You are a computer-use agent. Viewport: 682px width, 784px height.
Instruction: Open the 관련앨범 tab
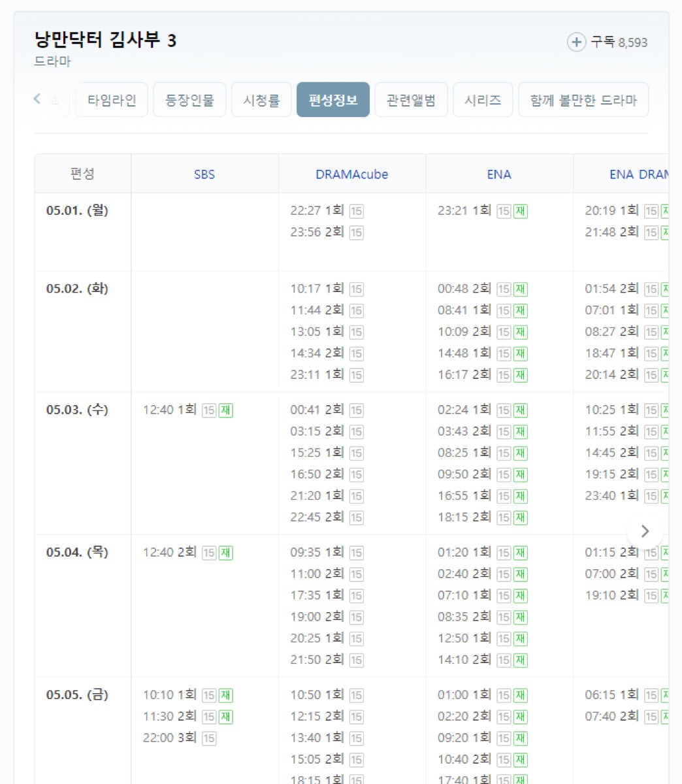(x=411, y=100)
